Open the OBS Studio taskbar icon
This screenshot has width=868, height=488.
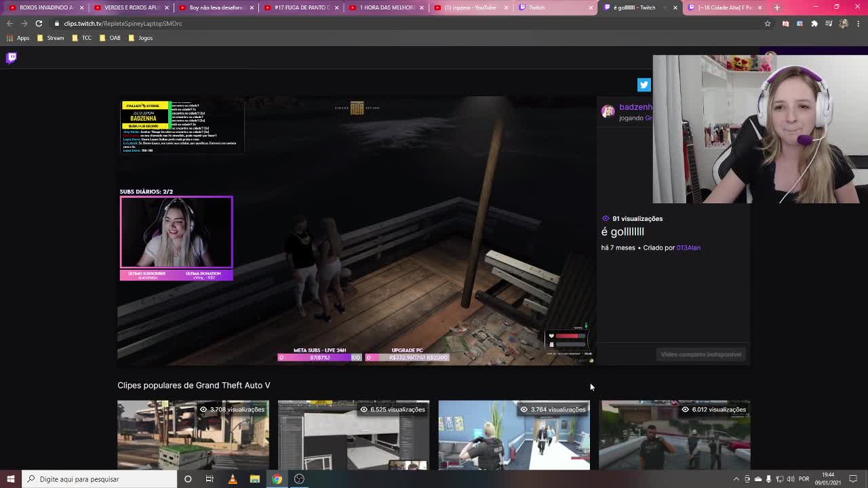click(x=299, y=479)
